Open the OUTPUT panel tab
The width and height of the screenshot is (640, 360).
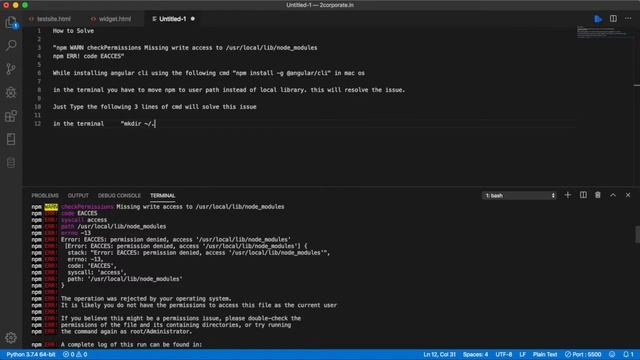pyautogui.click(x=78, y=196)
